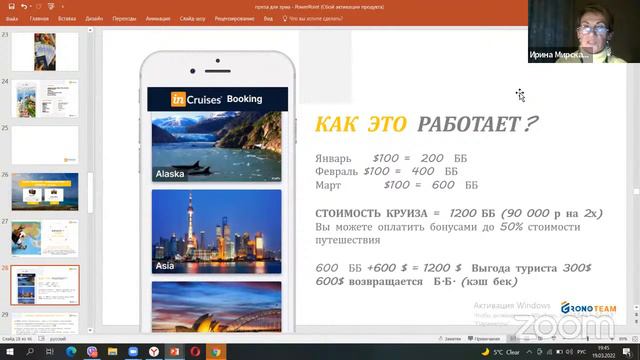Open the Переходы ribbon tab
The image size is (640, 360).
pyautogui.click(x=124, y=18)
